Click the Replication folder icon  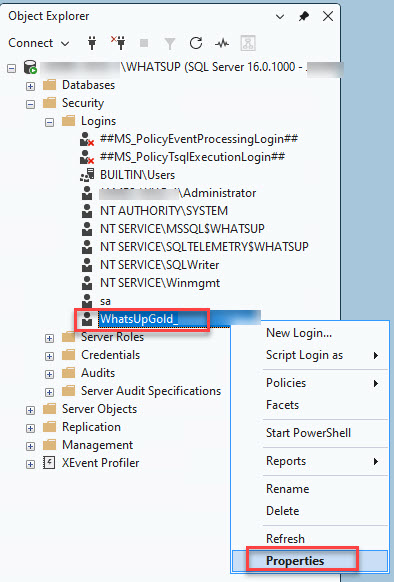(x=49, y=426)
